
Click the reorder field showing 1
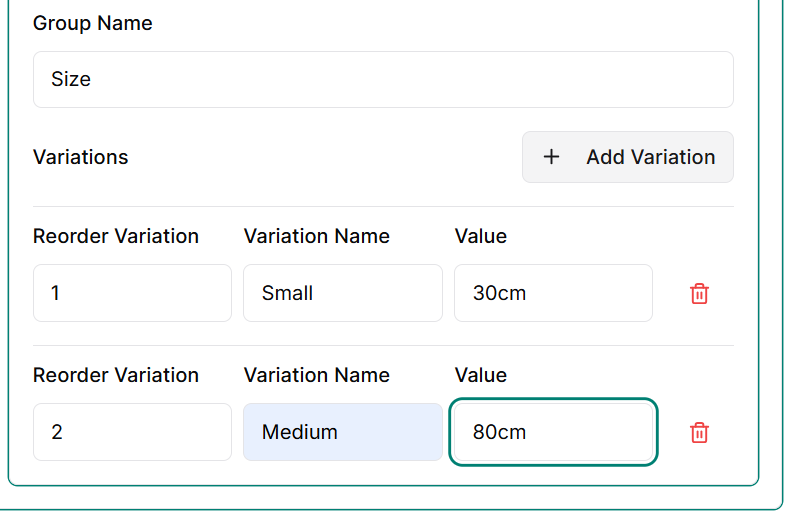click(x=132, y=293)
